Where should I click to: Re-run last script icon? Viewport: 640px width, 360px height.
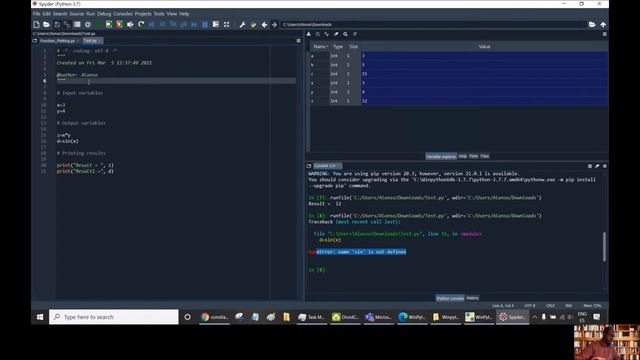(141, 24)
